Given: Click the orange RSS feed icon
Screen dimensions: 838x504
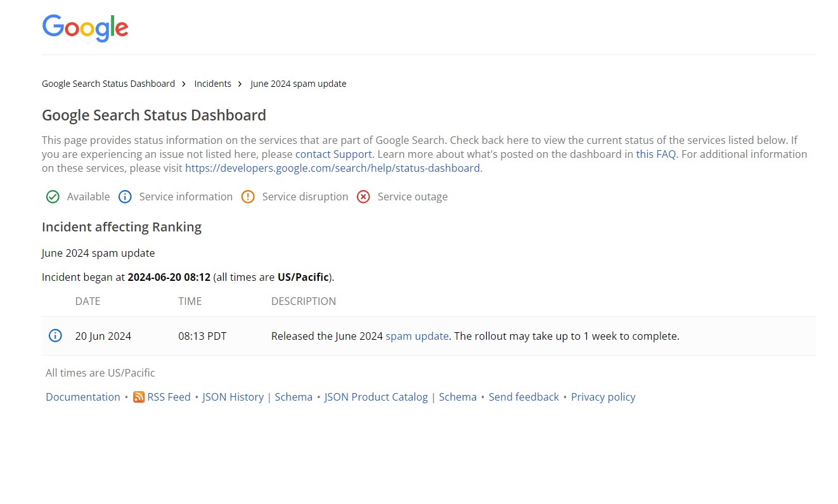Looking at the screenshot, I should point(139,397).
